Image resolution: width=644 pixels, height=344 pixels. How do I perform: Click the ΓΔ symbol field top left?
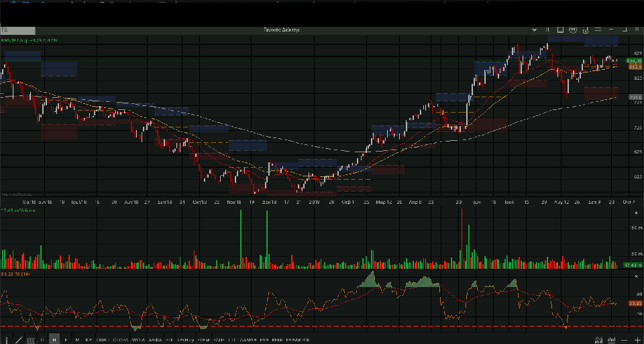coord(17,30)
